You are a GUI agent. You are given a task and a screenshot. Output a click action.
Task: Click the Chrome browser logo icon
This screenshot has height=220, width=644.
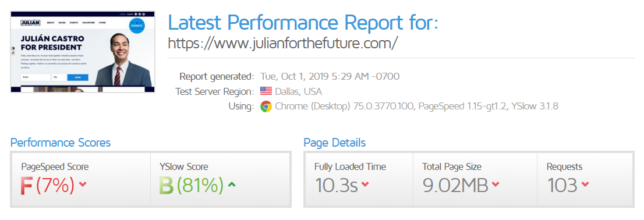pos(266,107)
